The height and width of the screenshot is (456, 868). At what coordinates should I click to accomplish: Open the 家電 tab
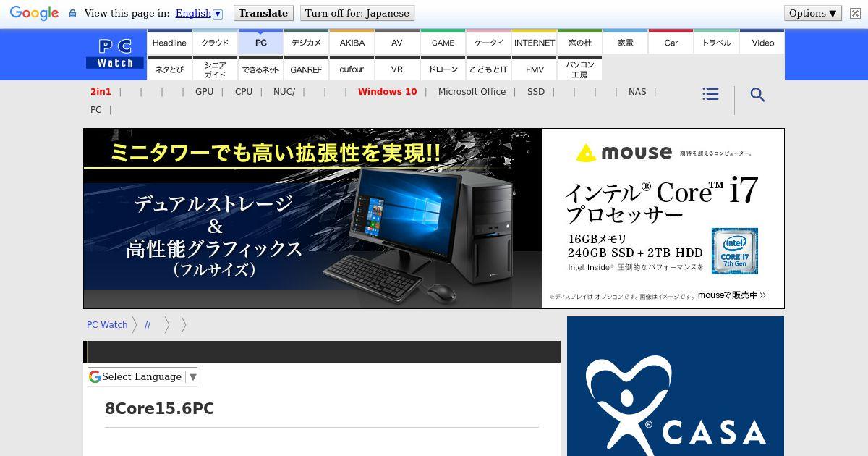pyautogui.click(x=625, y=42)
